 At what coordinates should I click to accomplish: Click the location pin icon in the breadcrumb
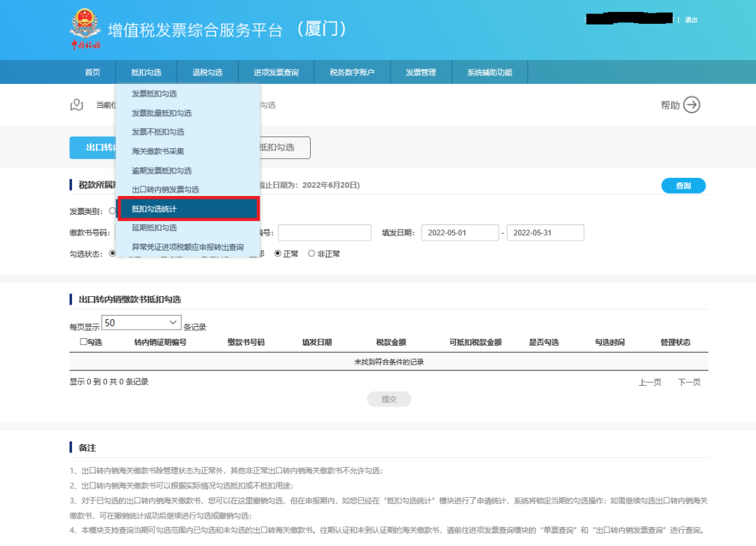77,105
